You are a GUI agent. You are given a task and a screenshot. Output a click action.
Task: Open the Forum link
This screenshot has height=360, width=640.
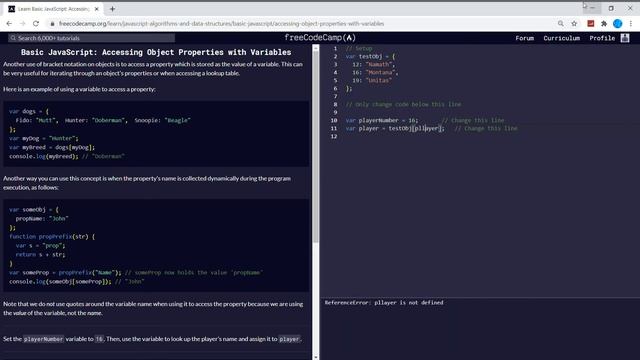524,38
